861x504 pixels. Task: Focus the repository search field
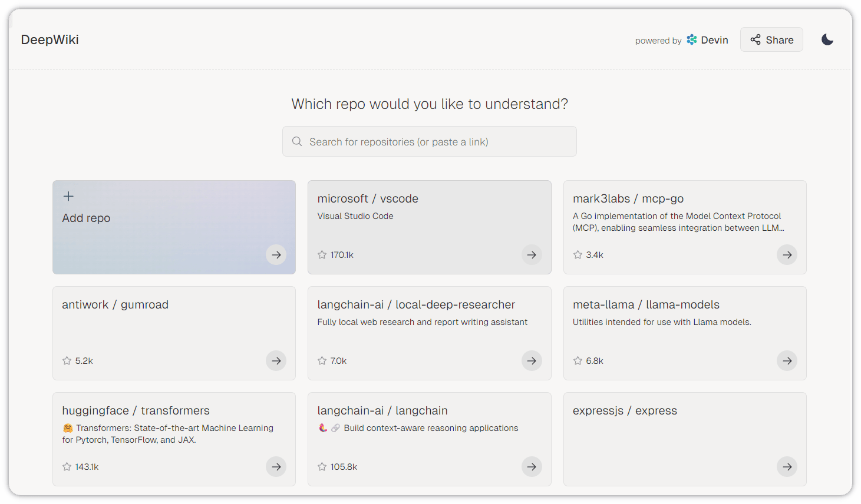coord(429,141)
